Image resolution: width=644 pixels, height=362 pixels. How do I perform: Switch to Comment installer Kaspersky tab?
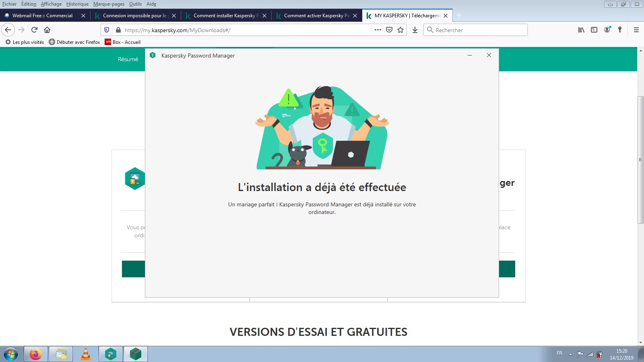225,16
